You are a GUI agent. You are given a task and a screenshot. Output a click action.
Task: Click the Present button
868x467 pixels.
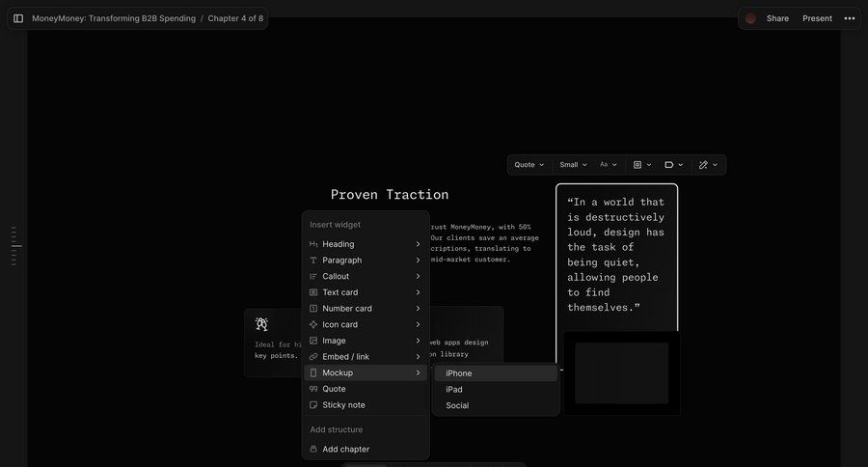[x=817, y=18]
